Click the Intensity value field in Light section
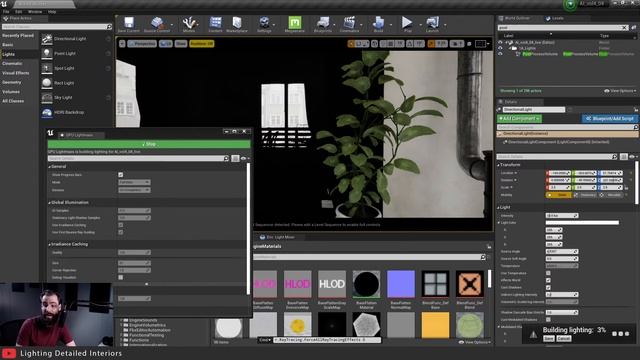The height and width of the screenshot is (360, 640). (x=562, y=216)
